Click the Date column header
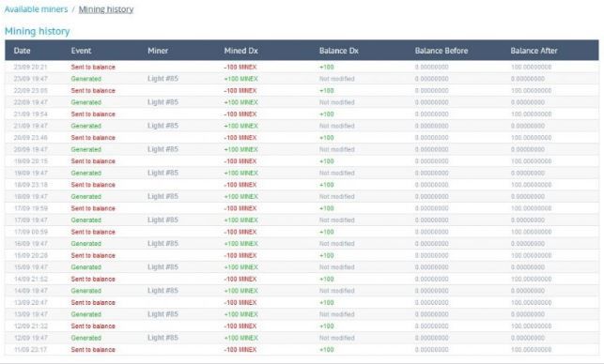 click(22, 51)
